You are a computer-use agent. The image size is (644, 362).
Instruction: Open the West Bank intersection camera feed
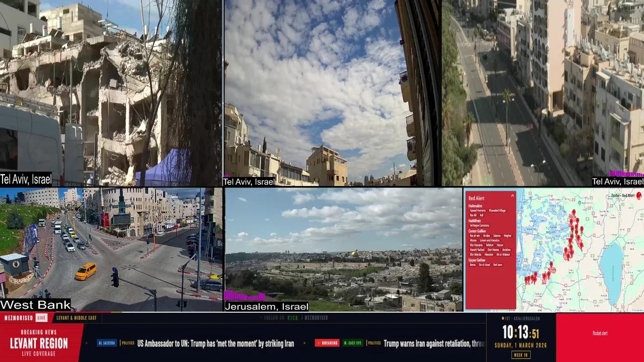[111, 250]
